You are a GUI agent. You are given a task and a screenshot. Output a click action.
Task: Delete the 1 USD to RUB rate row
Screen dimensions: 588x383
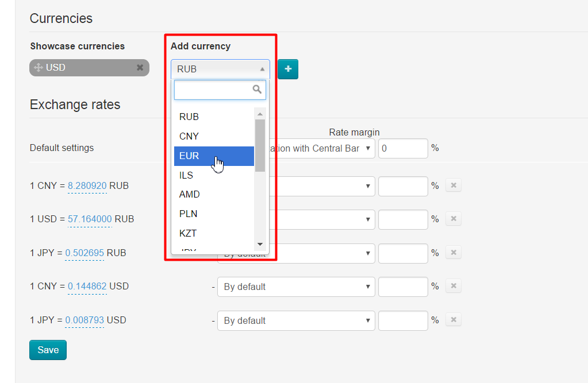coord(454,218)
